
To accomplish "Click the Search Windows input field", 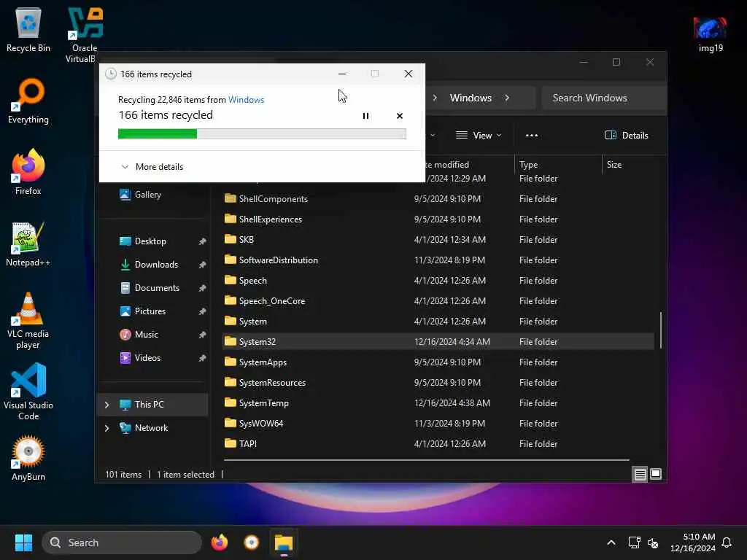I will 603,98.
